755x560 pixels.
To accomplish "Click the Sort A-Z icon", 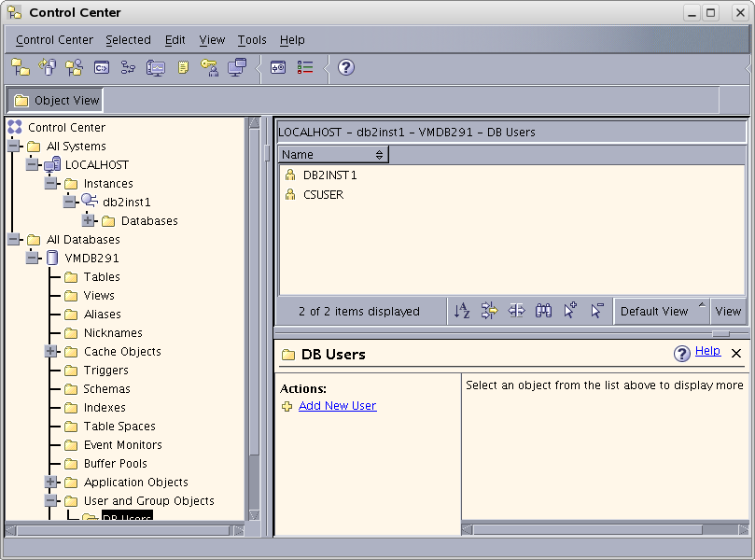I will click(462, 311).
